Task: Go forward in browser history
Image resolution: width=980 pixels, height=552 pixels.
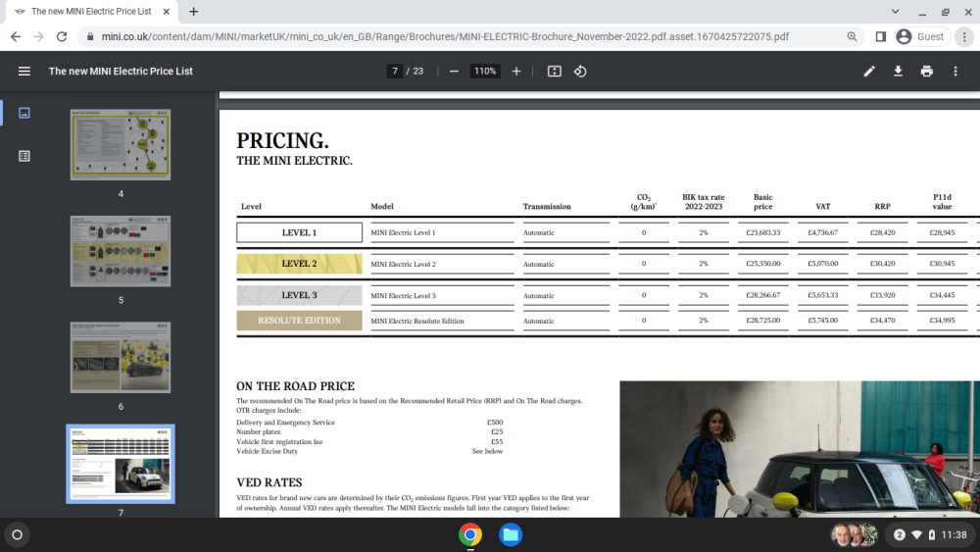Action: pos(39,37)
